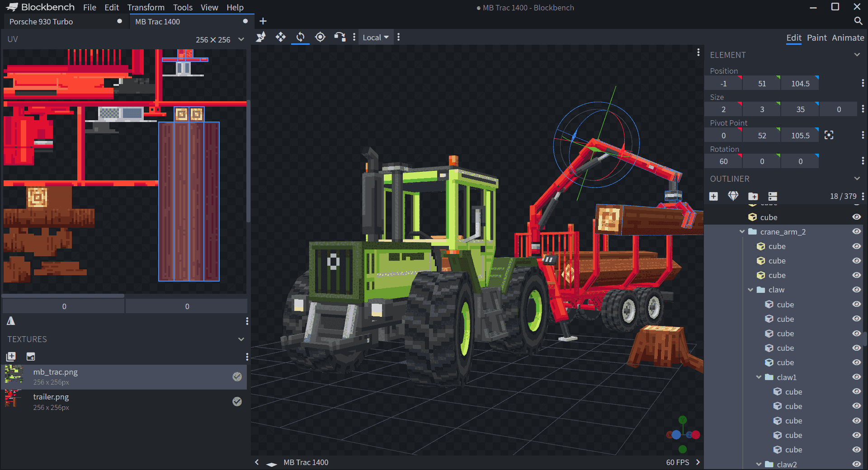Activate the Rotate tool

coord(300,37)
